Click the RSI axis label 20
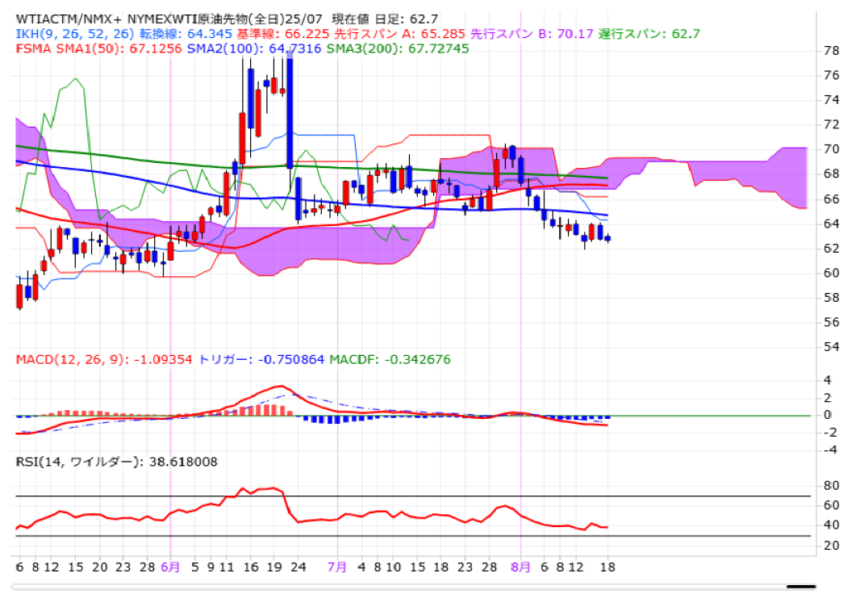Viewport: 868px width, 611px height. [832, 546]
